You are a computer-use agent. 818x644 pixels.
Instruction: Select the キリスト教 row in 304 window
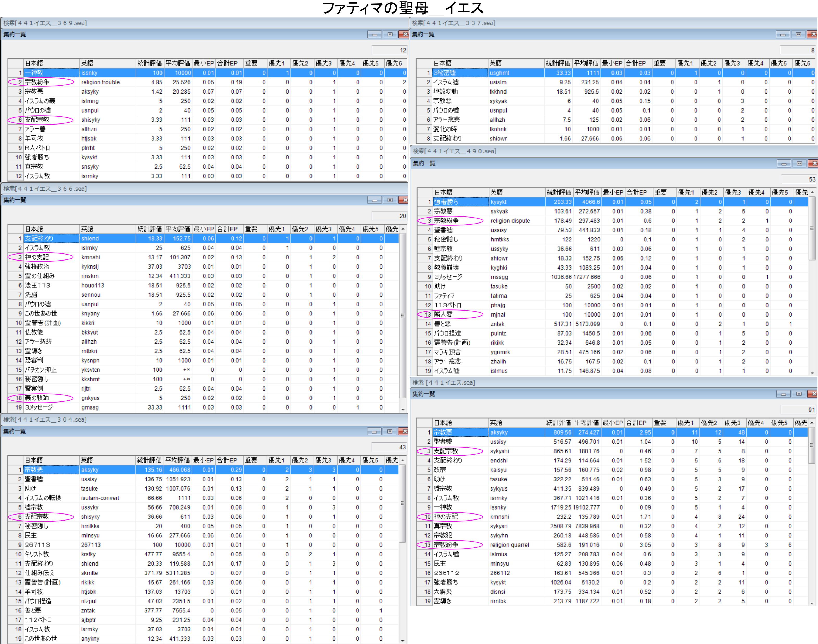tap(204, 554)
